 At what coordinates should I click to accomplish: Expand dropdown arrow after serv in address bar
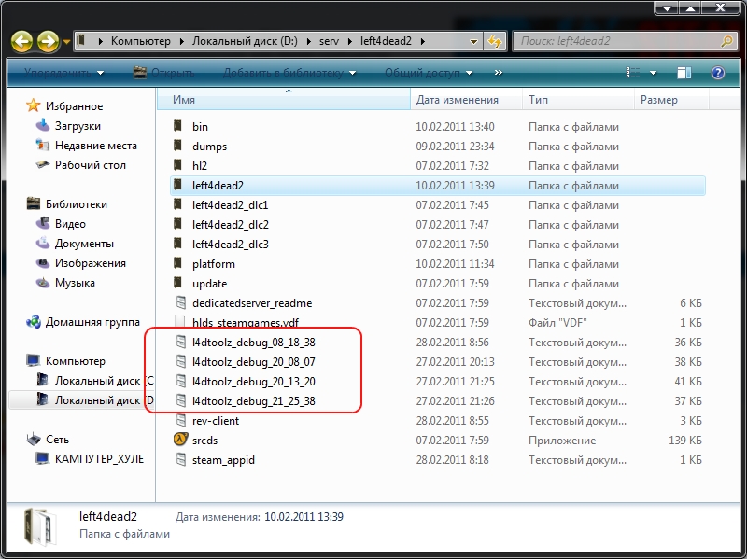click(x=350, y=41)
